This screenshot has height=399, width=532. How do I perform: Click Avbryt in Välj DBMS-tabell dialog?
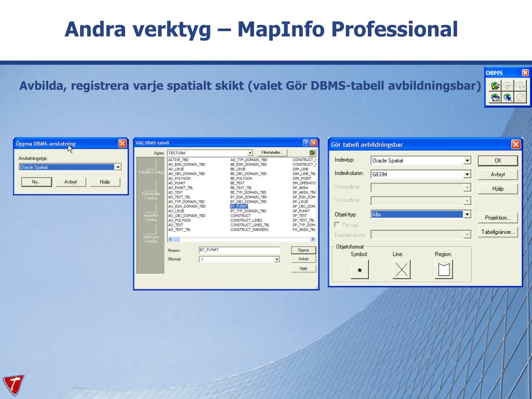click(x=303, y=259)
